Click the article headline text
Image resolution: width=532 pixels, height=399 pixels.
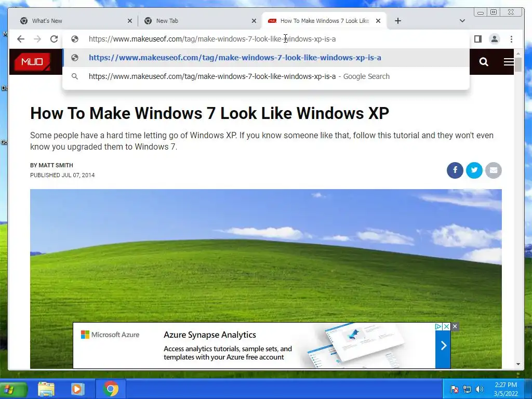point(210,113)
